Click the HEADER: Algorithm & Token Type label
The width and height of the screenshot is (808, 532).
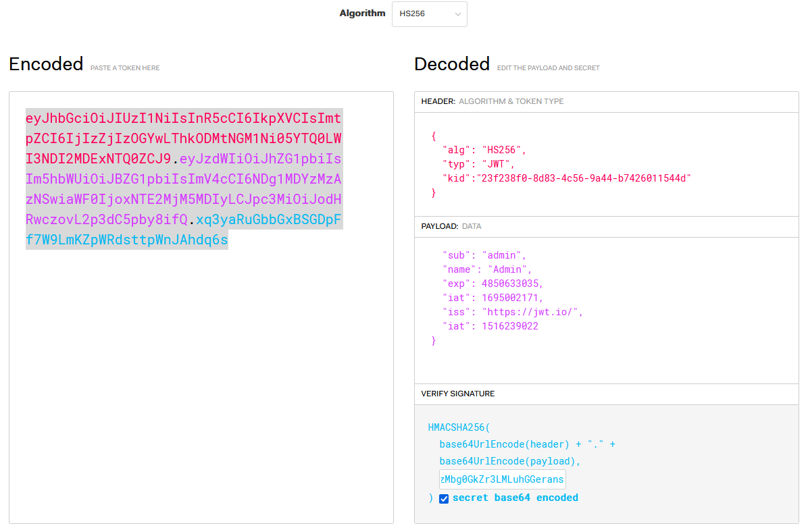[492, 101]
